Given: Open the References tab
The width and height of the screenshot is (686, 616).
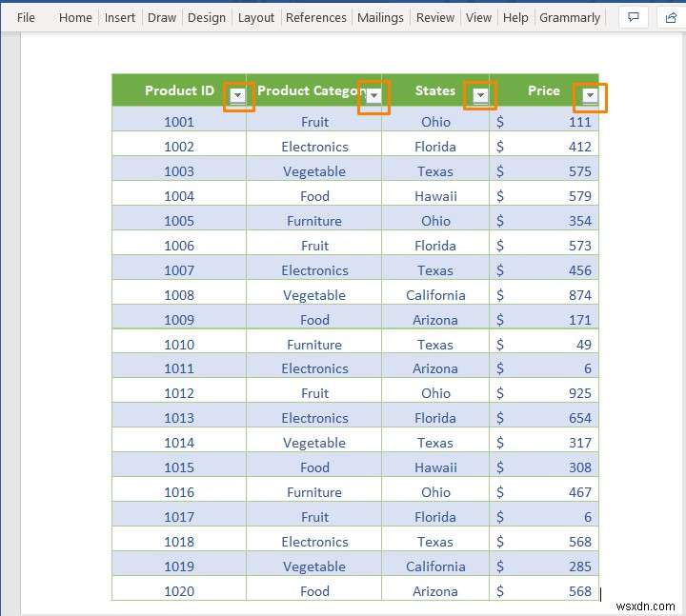Looking at the screenshot, I should (x=316, y=17).
